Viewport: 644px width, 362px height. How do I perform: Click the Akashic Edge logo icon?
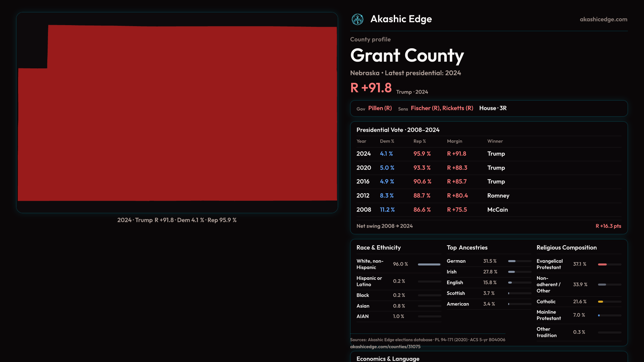pyautogui.click(x=357, y=19)
